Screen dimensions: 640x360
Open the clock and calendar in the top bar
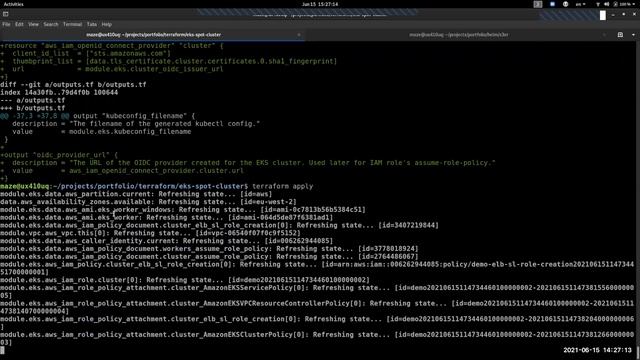[320, 4]
